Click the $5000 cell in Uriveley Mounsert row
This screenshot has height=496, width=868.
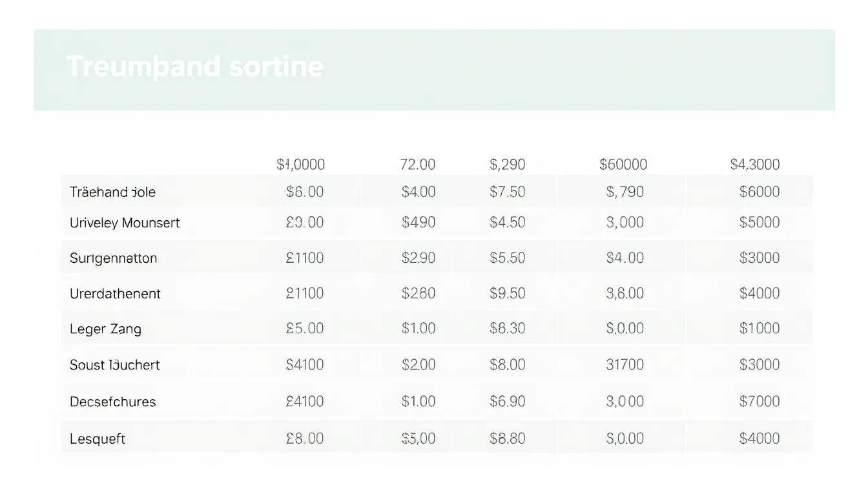tap(759, 222)
